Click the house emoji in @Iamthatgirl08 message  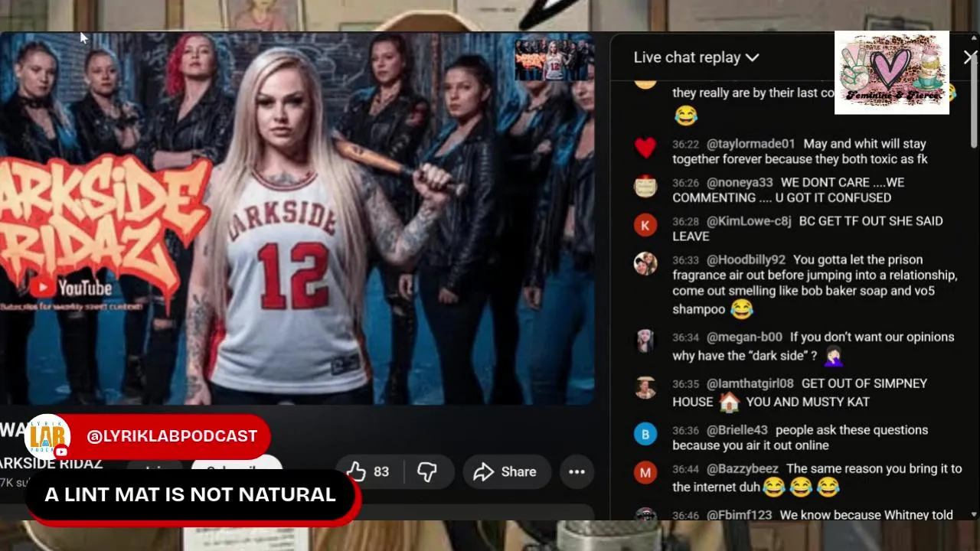[x=729, y=402]
